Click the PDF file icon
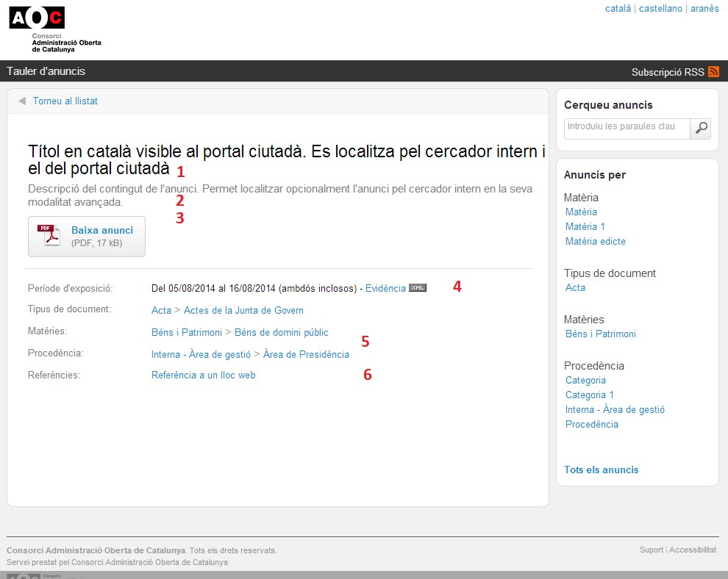This screenshot has height=579, width=728. [x=49, y=235]
